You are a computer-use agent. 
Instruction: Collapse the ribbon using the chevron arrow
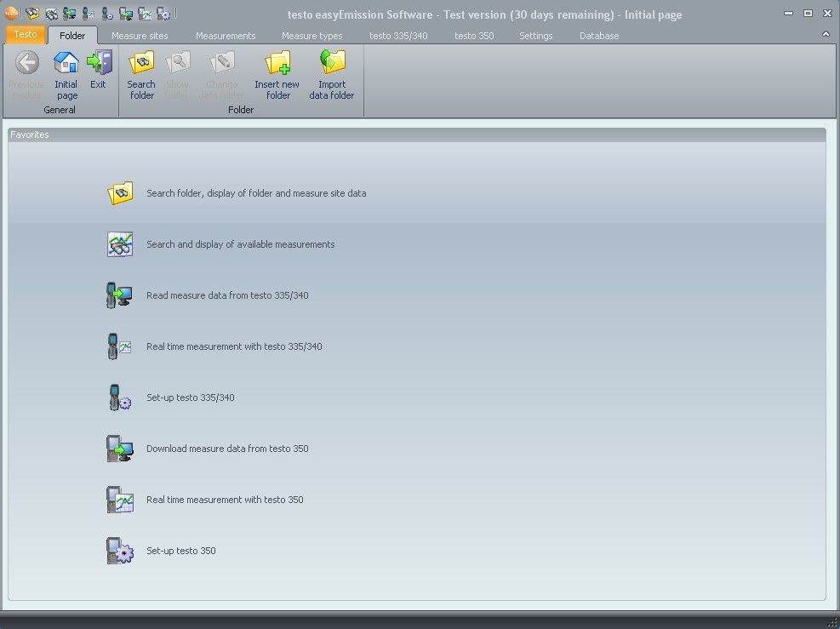(x=825, y=32)
